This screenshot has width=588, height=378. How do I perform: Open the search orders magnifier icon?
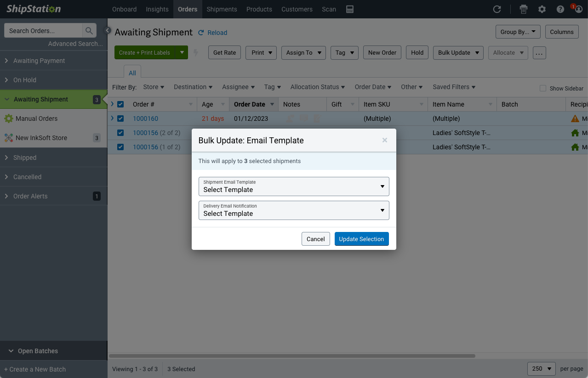point(89,30)
